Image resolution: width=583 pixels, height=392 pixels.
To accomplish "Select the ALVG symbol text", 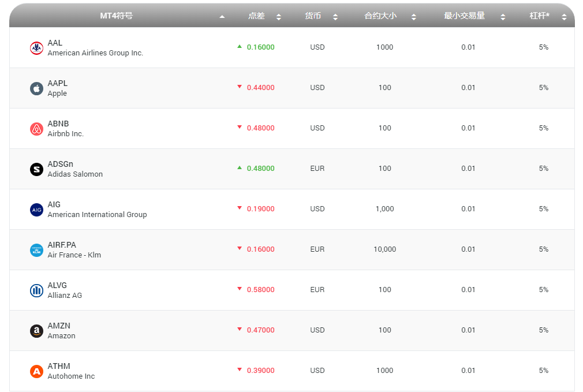I will coord(57,285).
